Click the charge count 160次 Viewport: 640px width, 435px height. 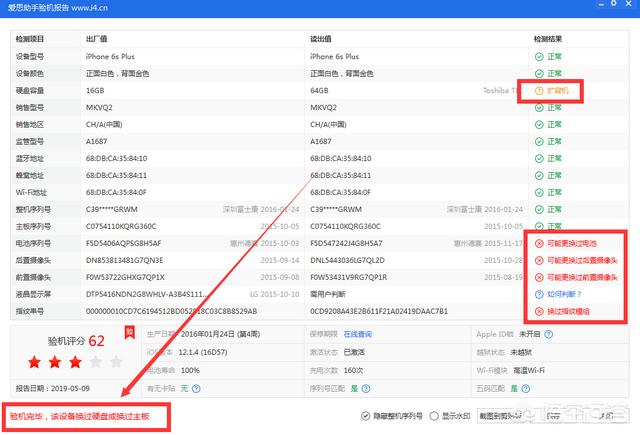(x=353, y=371)
